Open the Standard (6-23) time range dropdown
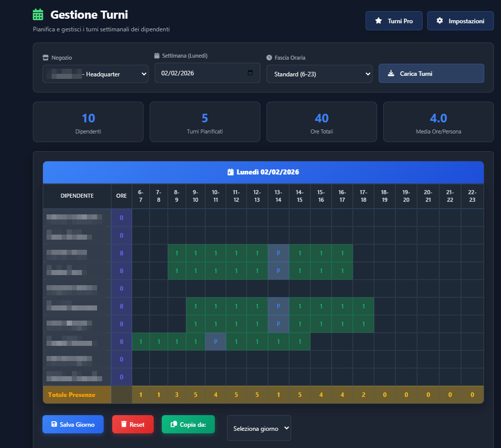The image size is (501, 448). point(319,74)
